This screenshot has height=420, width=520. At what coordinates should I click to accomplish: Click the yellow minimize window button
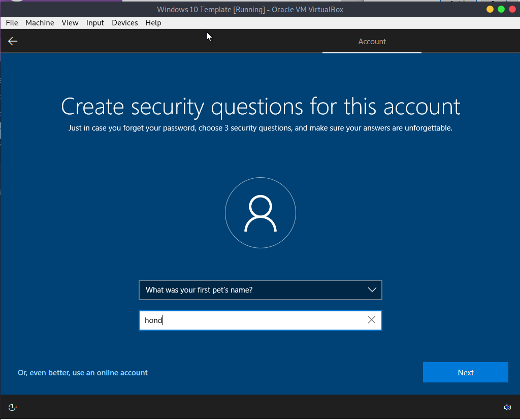point(490,9)
